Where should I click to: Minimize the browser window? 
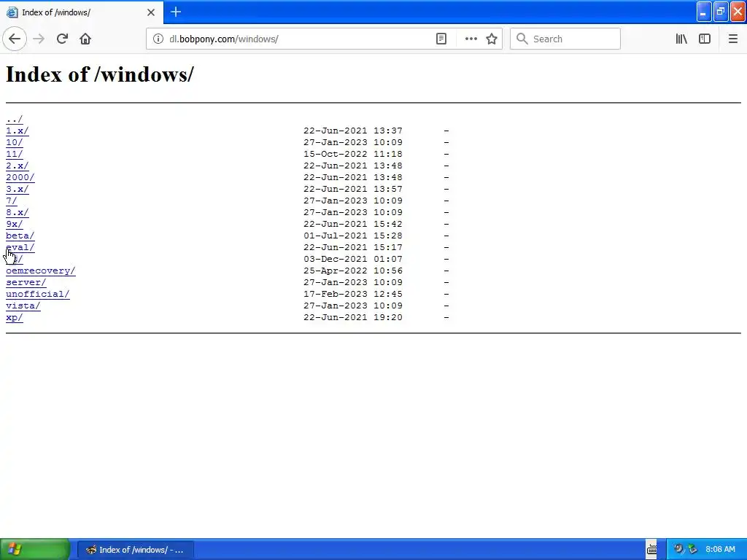704,12
